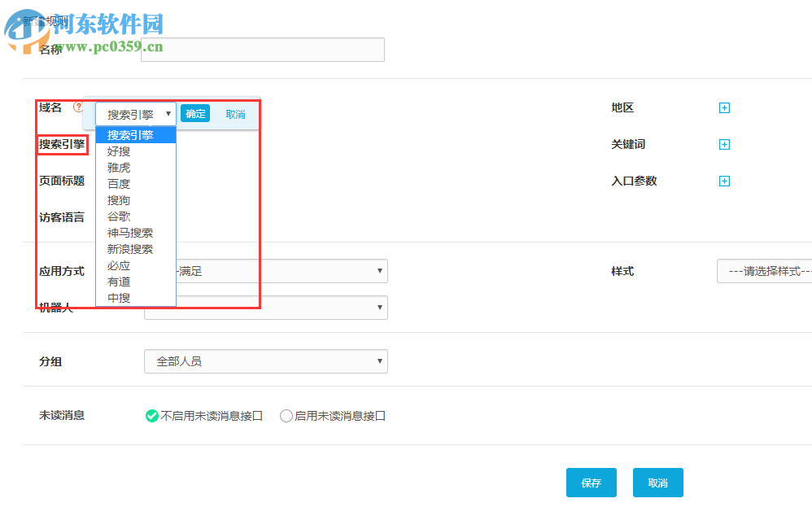Click the bottom 取消 cancel button
The width and height of the screenshot is (812, 507).
click(657, 483)
